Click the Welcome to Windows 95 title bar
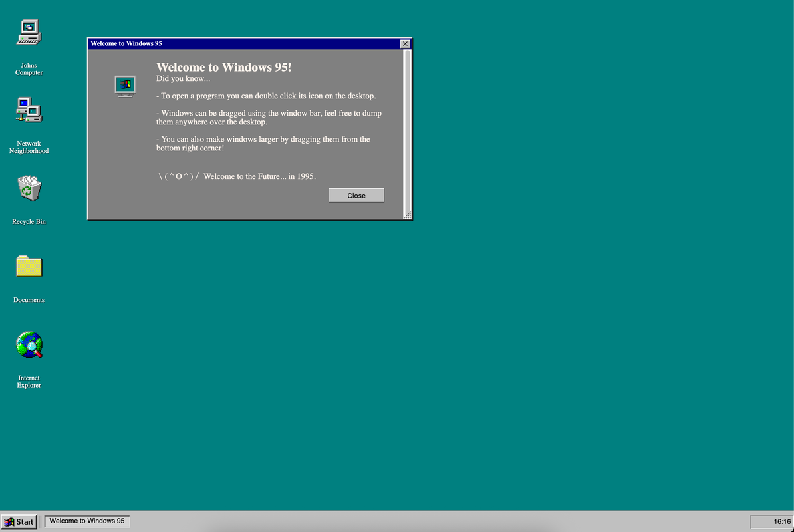794x532 pixels. 245,43
